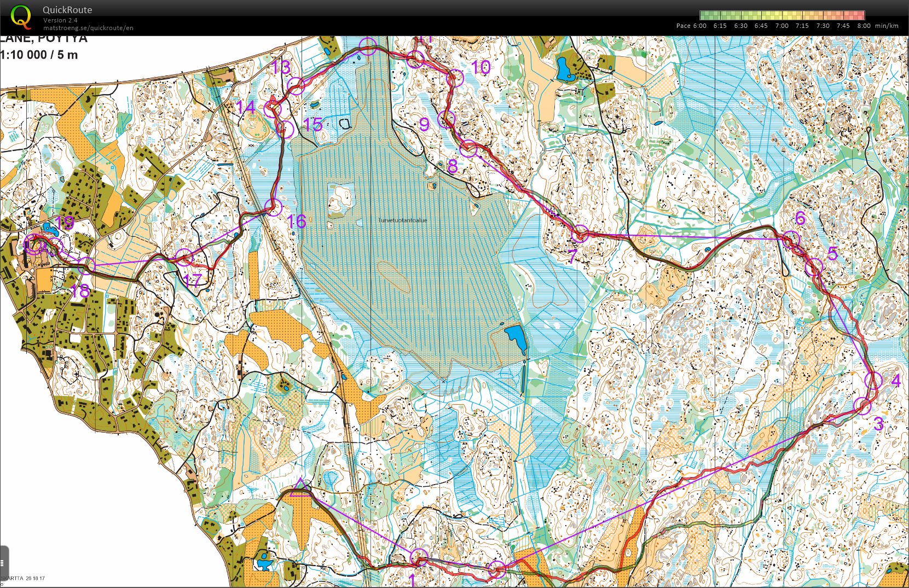Click control circle number 1
The height and width of the screenshot is (588, 909).
click(419, 557)
